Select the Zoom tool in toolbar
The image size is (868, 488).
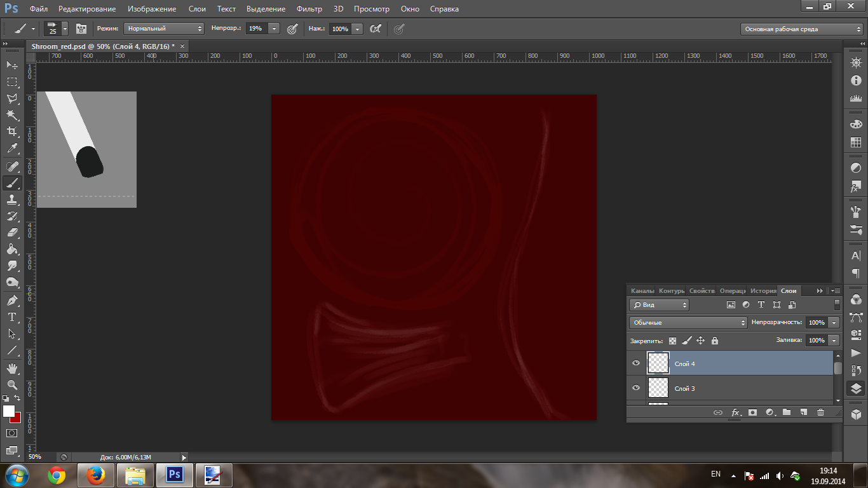pyautogui.click(x=12, y=384)
